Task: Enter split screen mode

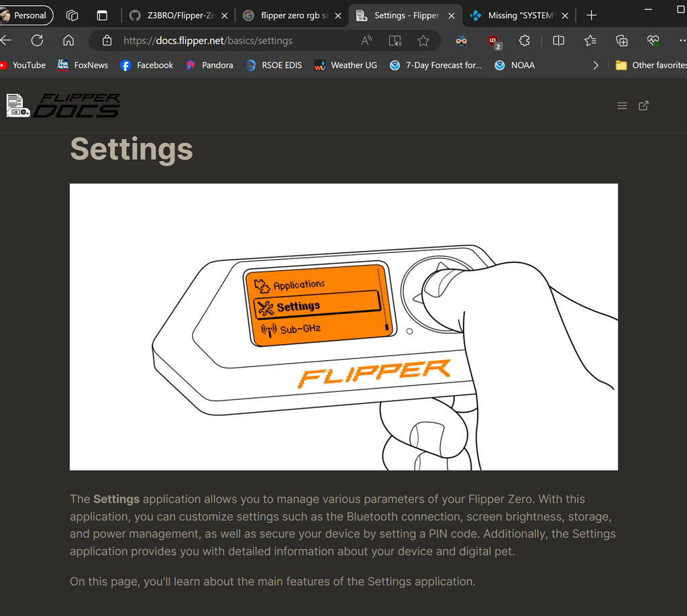Action: coord(558,40)
